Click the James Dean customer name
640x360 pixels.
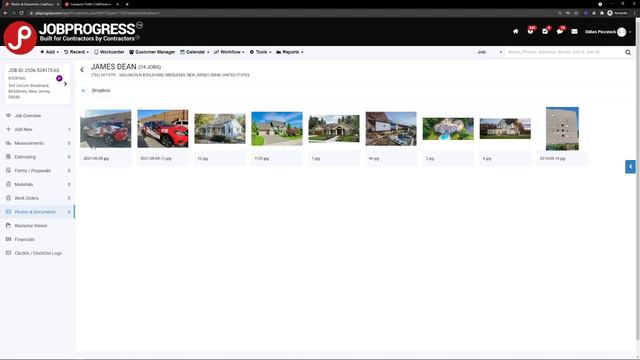click(113, 67)
